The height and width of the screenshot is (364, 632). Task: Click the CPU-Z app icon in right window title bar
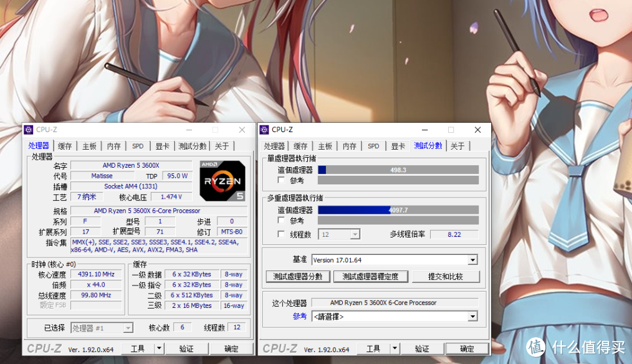tap(264, 130)
